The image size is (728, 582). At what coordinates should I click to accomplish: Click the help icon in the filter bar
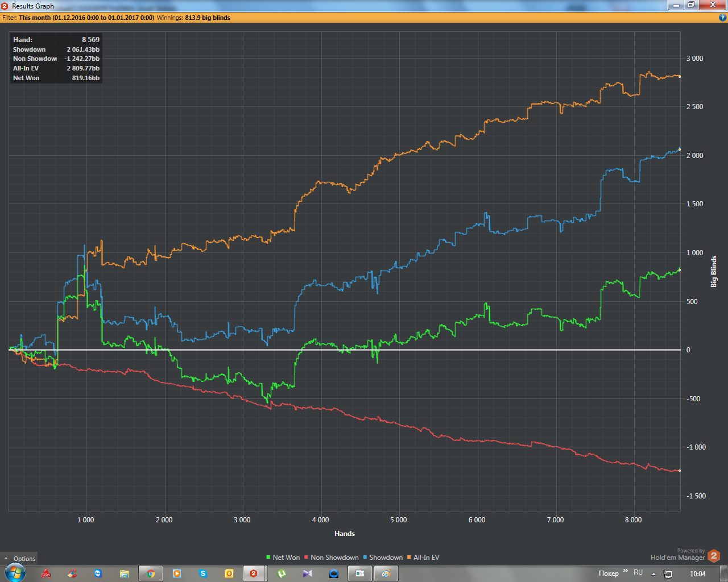(723, 18)
